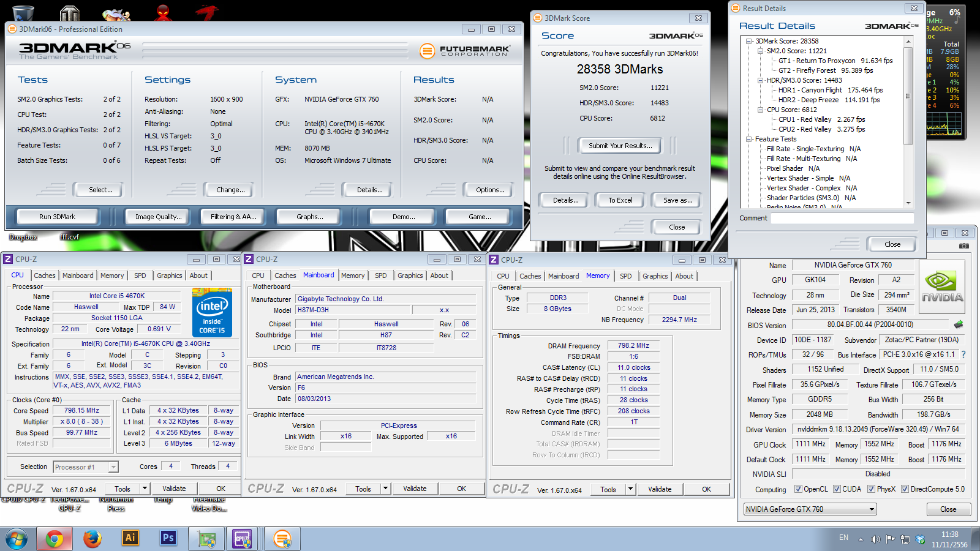
Task: Open About tab in Memory CPU-Z window
Action: [684, 277]
